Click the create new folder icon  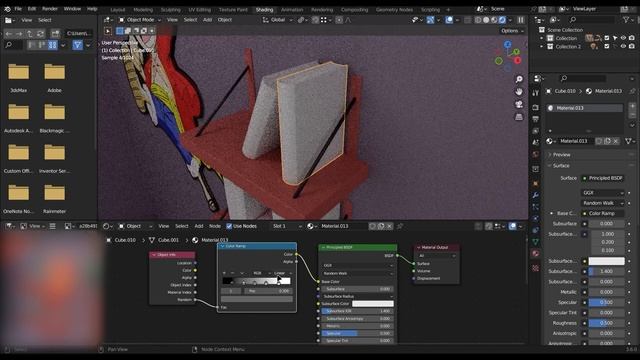click(55, 33)
